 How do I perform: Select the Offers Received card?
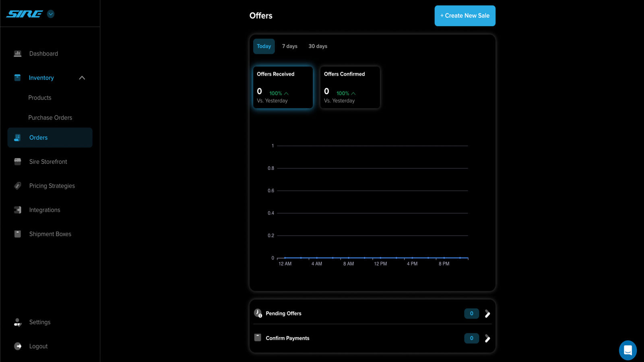(283, 87)
